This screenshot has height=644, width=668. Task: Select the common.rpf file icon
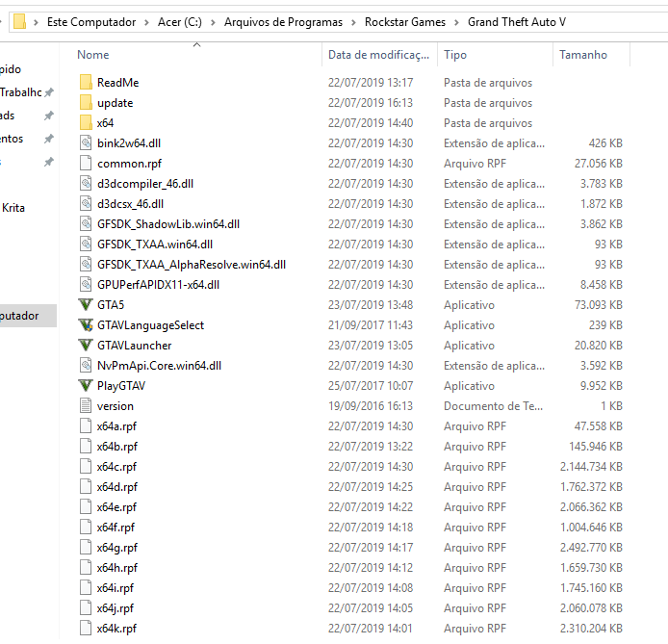pos(86,163)
